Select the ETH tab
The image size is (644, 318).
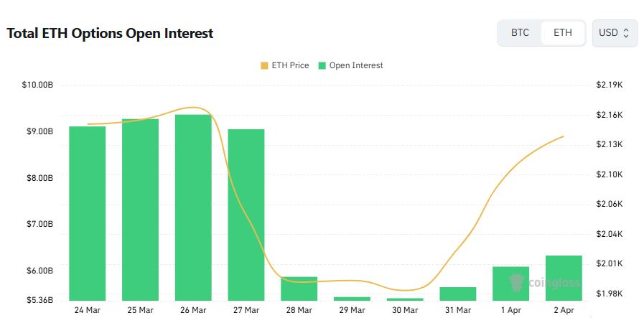(x=563, y=33)
